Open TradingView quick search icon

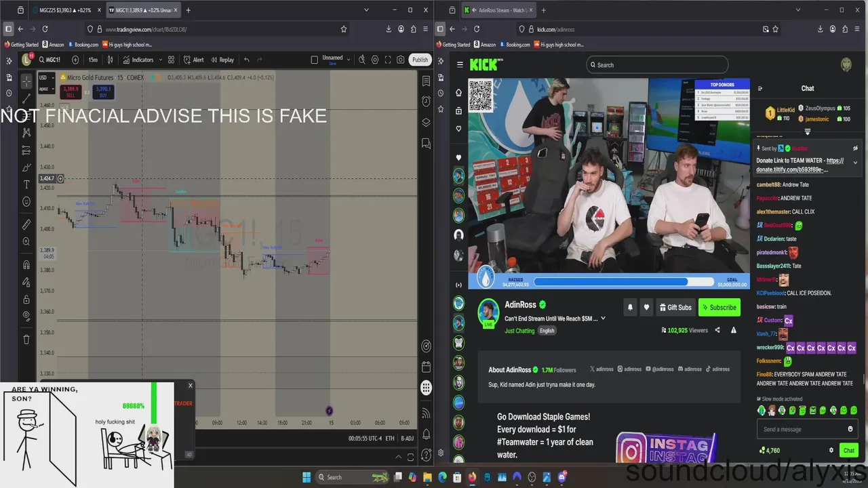pos(363,60)
